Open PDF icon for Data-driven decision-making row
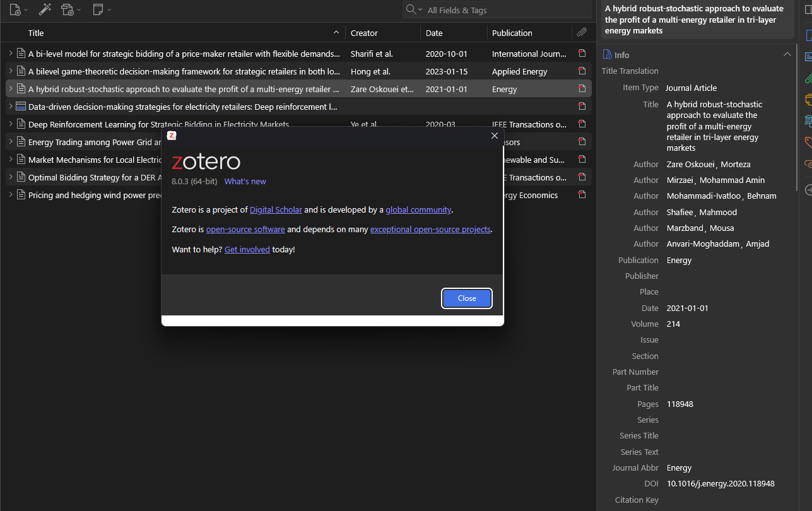 [x=582, y=107]
